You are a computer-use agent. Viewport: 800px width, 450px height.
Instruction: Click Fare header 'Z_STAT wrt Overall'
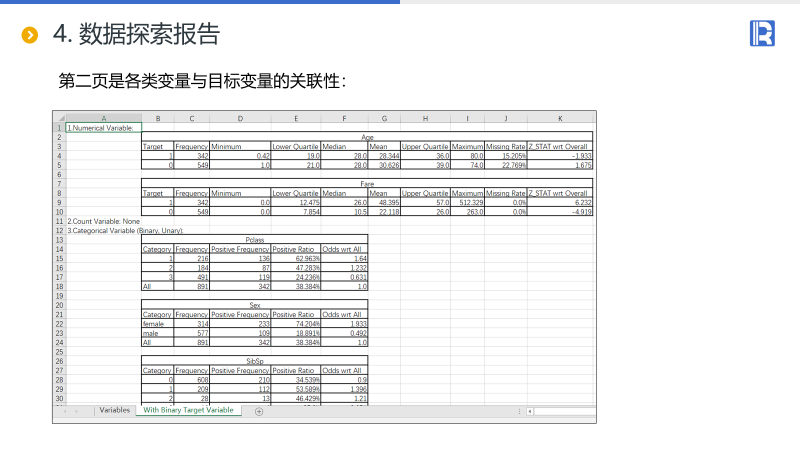tap(558, 193)
